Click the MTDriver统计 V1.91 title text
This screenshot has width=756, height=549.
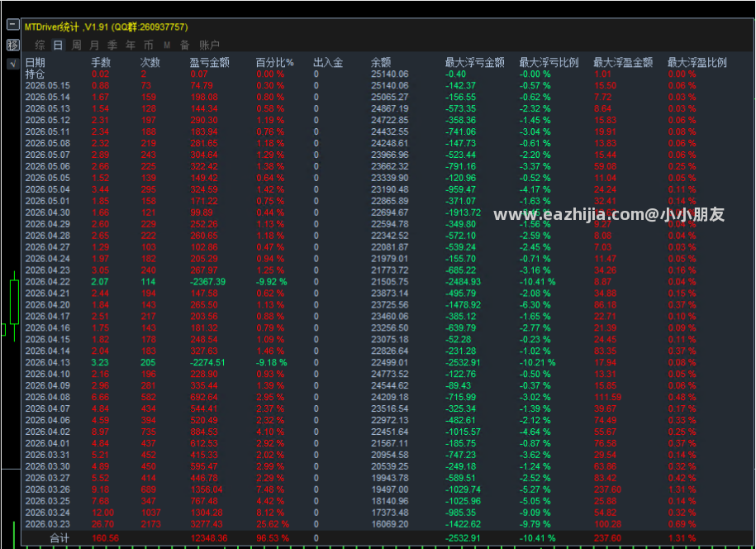[106, 27]
